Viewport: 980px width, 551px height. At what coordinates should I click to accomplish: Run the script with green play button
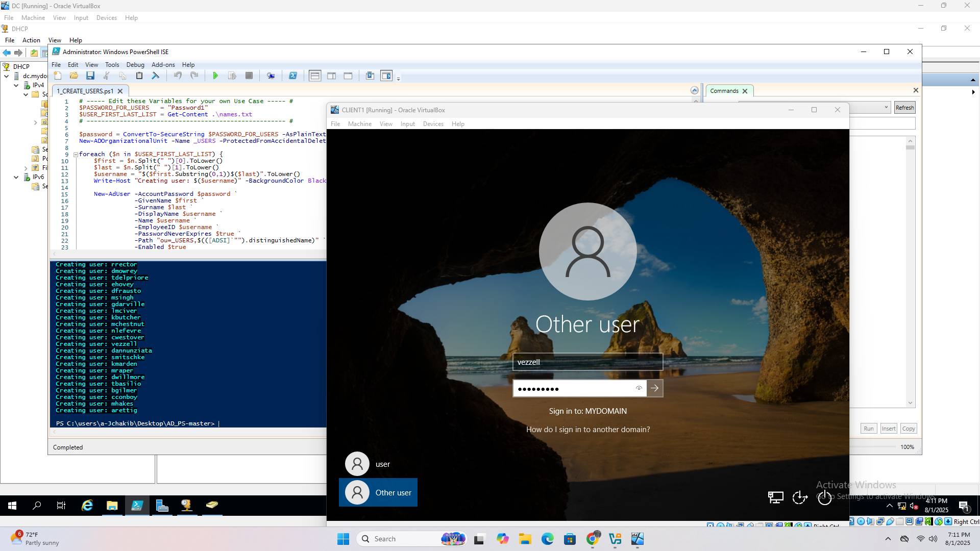click(215, 76)
